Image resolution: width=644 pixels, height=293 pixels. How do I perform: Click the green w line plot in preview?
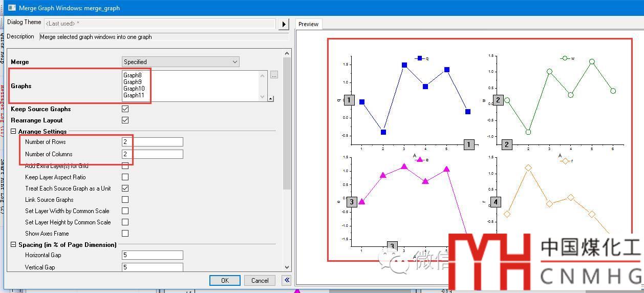click(560, 97)
